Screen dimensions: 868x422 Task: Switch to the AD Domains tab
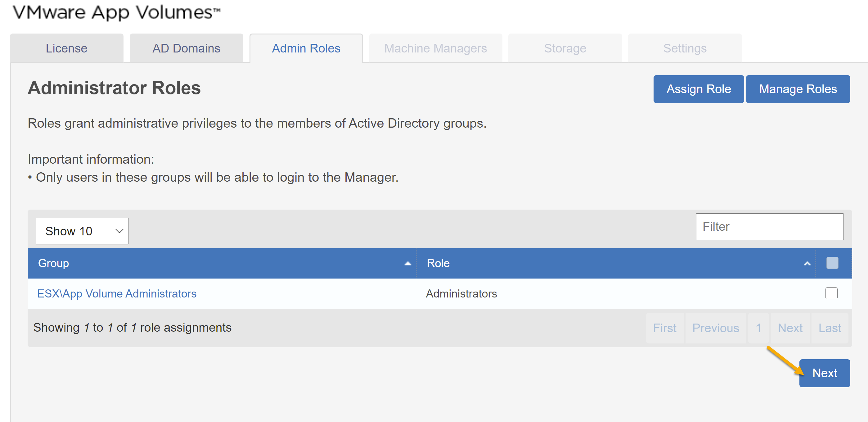pyautogui.click(x=186, y=48)
